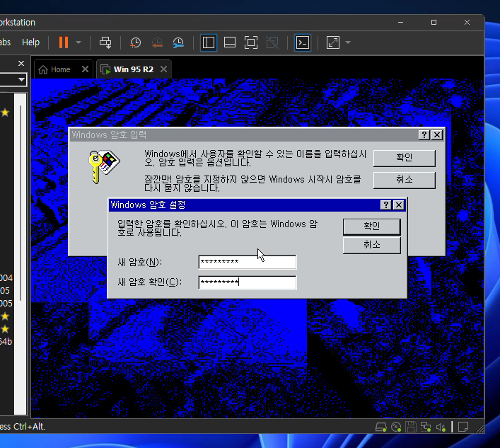Close the Win 95 R2 tab
Viewport: 500px width, 448px height.
163,69
